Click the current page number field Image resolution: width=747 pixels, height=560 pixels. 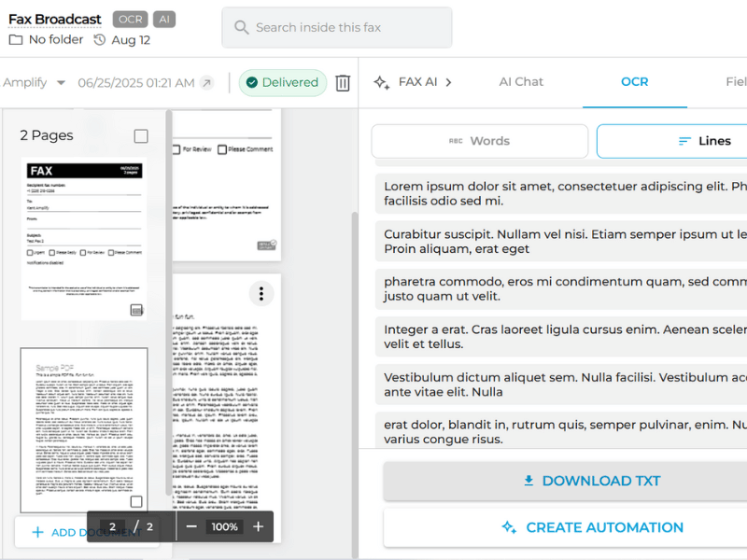click(x=112, y=526)
